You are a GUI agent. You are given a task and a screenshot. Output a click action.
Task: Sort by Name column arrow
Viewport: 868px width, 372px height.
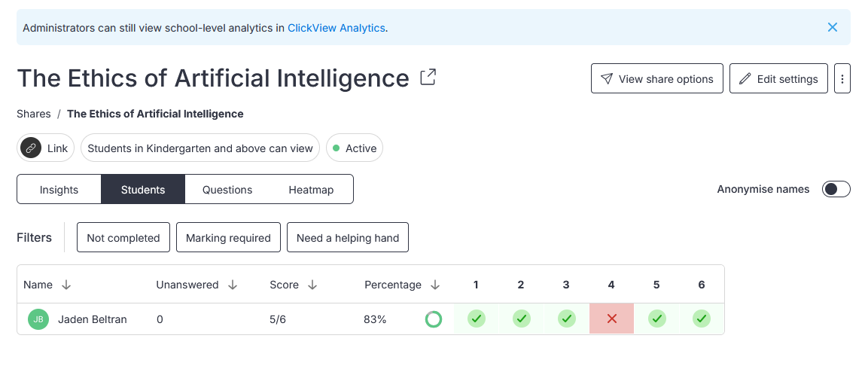pos(66,285)
